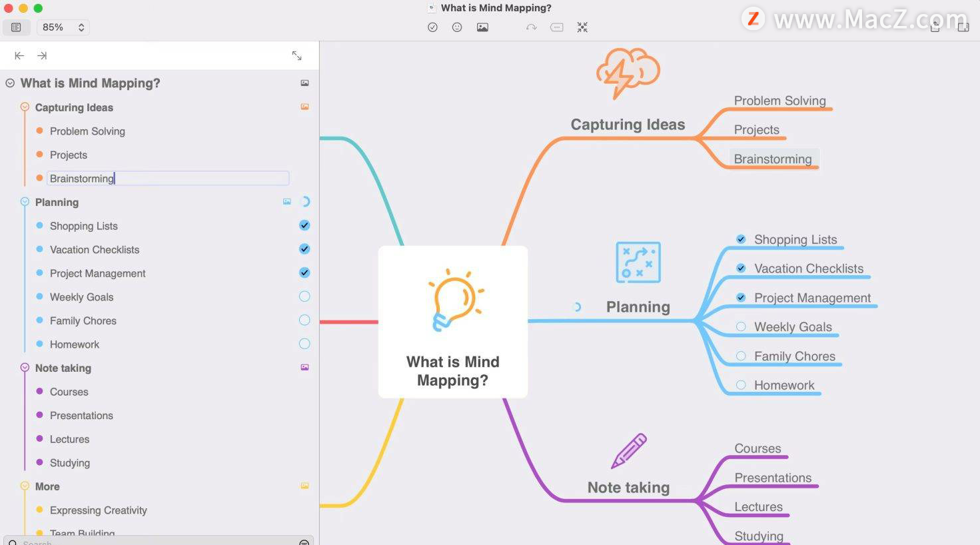Click progress ring beside Planning map node
The width and height of the screenshot is (980, 545).
tap(578, 307)
